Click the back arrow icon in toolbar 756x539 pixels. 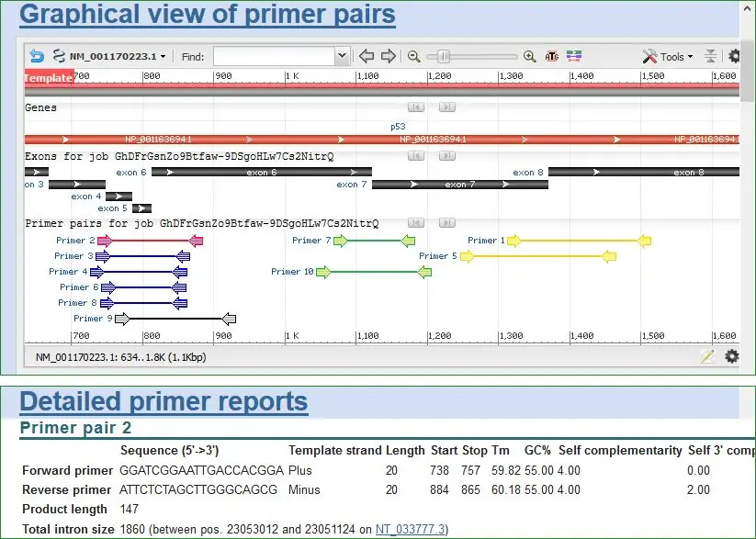point(37,56)
